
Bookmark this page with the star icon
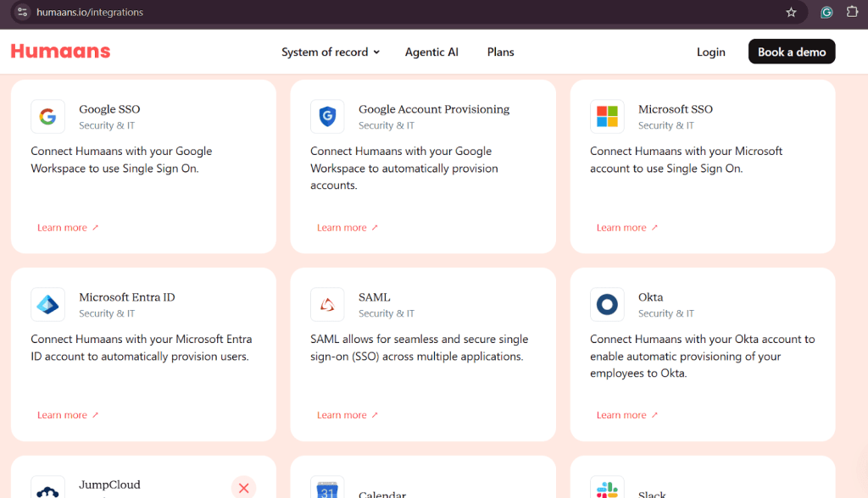[791, 13]
